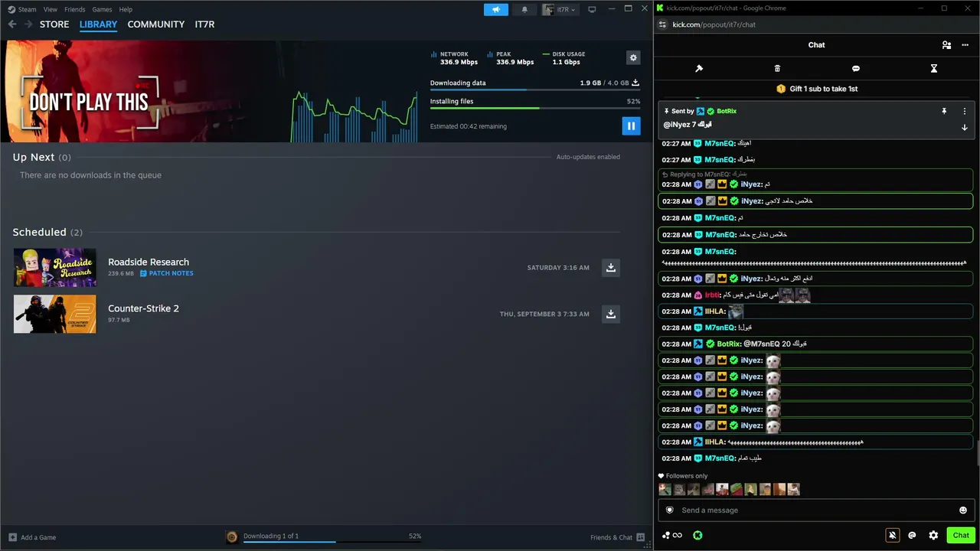Click the BotRix name in pinned message
Viewport: 980px width, 551px height.
tap(727, 111)
